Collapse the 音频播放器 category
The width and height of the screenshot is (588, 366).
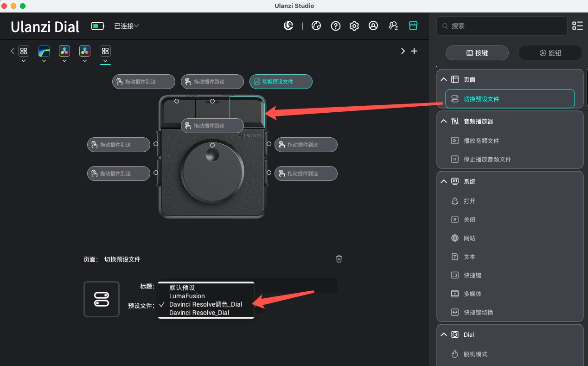(444, 121)
